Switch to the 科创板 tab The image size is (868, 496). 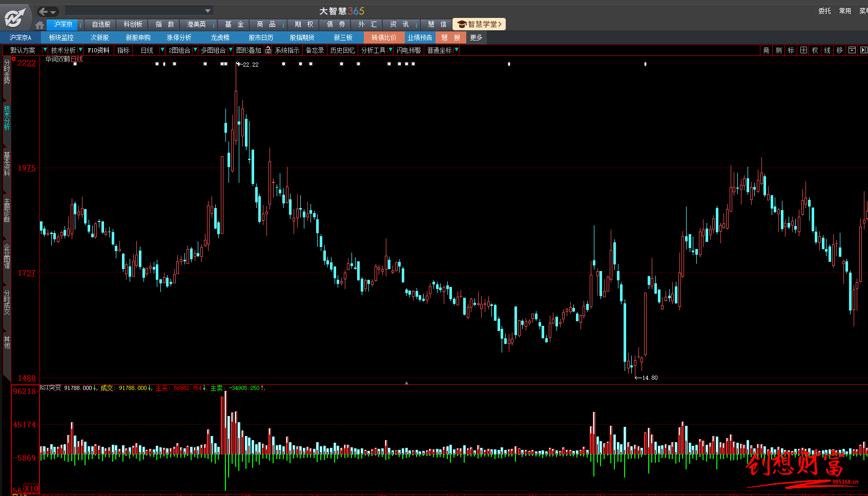(133, 25)
